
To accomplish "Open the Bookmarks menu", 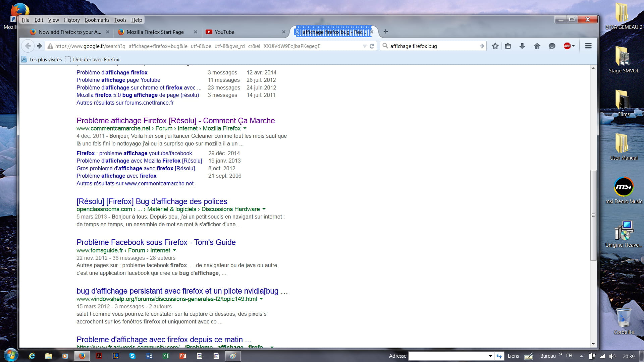I will (97, 20).
